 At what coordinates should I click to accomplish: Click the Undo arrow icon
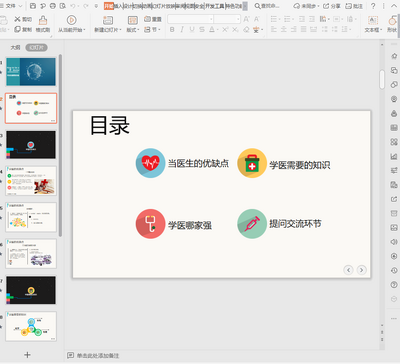point(73,6)
